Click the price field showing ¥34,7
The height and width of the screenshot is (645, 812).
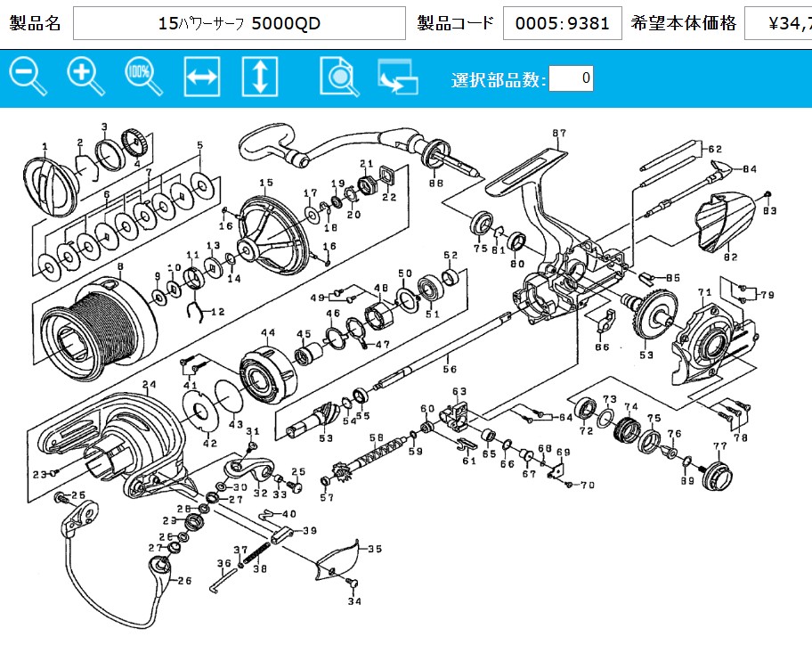[x=778, y=23]
